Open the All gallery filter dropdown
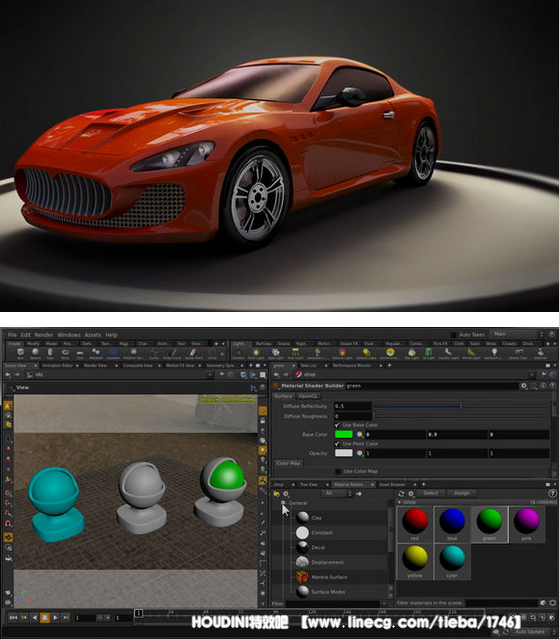 pos(337,494)
